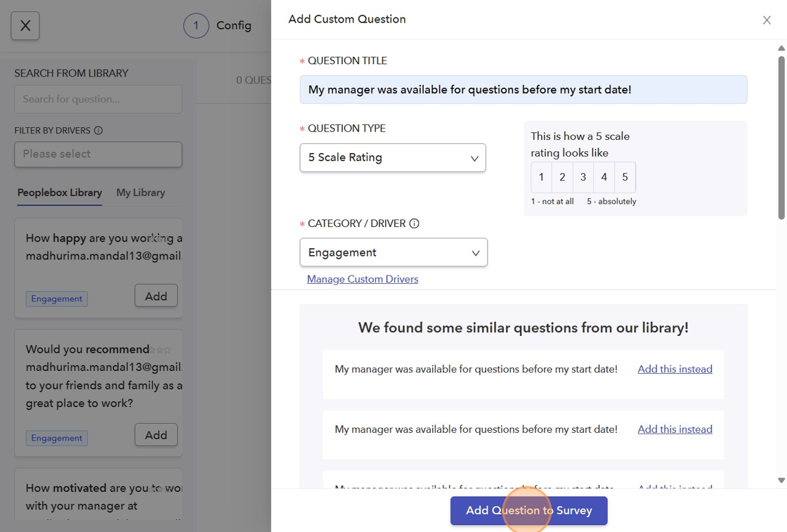Click Add Question to Survey button
The width and height of the screenshot is (787, 532).
(528, 511)
